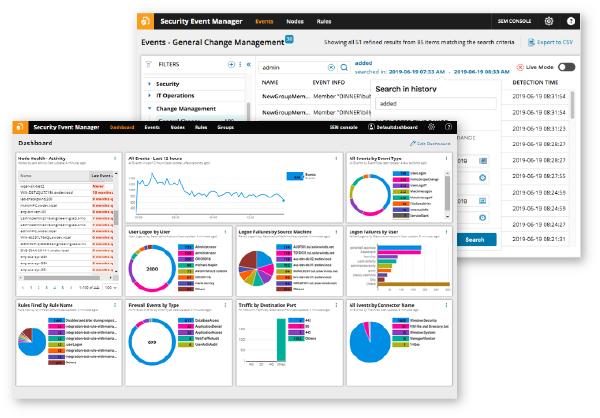Run search with the magnifier icon

344,67
